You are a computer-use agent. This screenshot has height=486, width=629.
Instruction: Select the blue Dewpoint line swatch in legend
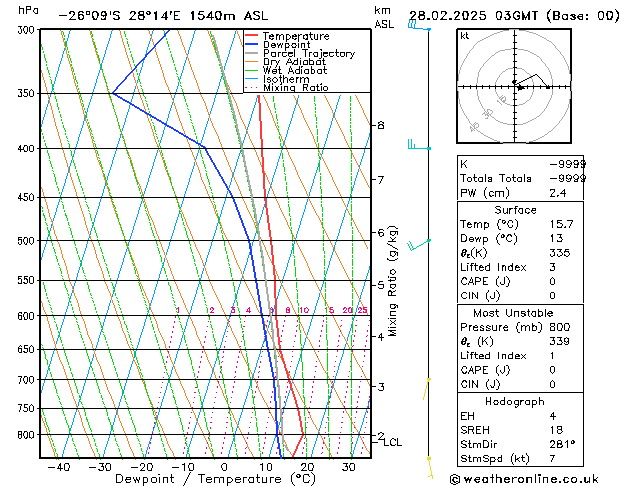click(x=251, y=45)
